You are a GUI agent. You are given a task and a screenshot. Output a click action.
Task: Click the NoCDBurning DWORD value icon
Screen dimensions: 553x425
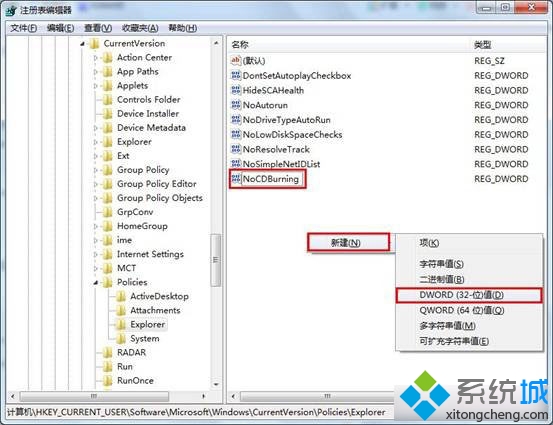[x=236, y=179]
